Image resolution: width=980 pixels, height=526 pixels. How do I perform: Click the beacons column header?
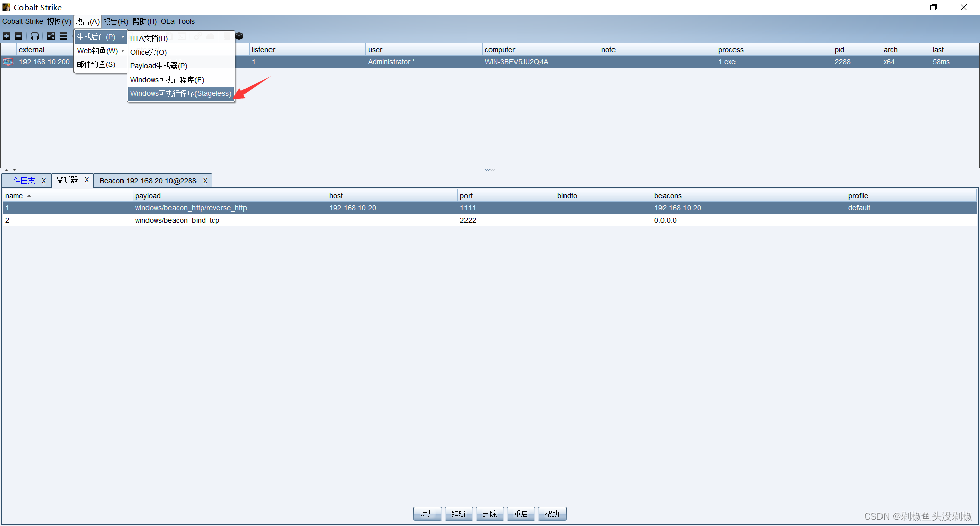point(749,196)
